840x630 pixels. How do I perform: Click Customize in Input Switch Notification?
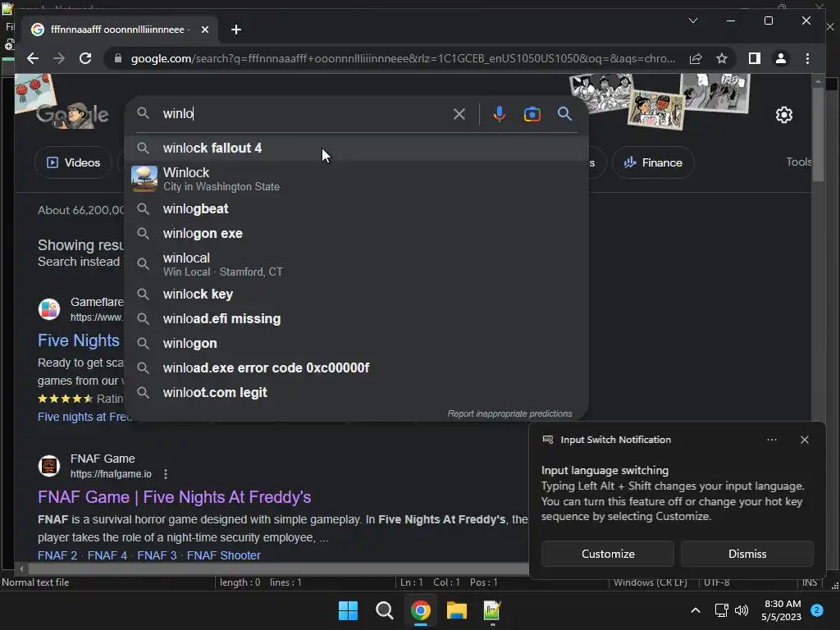pyautogui.click(x=608, y=554)
